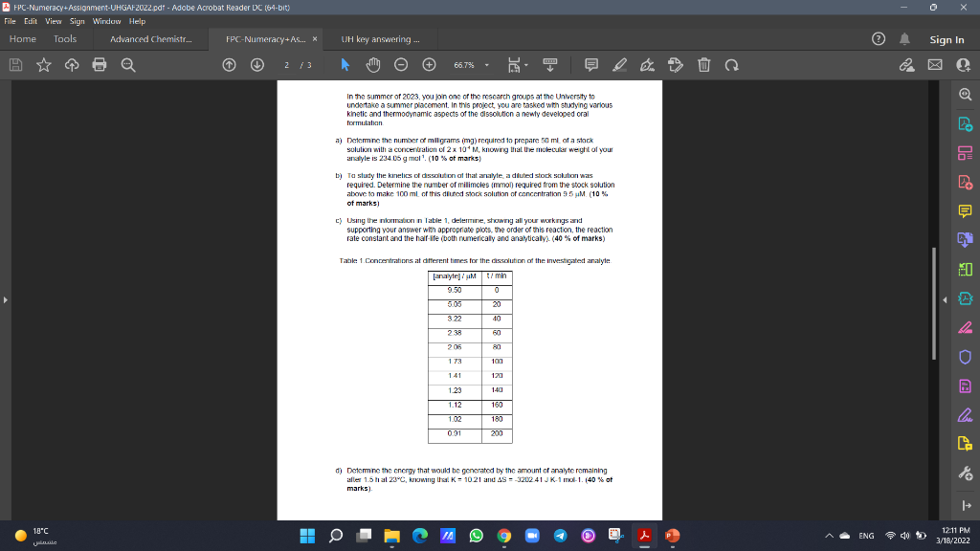Activate the Hand pan tool
Screen dimensions: 980x551
coord(373,65)
